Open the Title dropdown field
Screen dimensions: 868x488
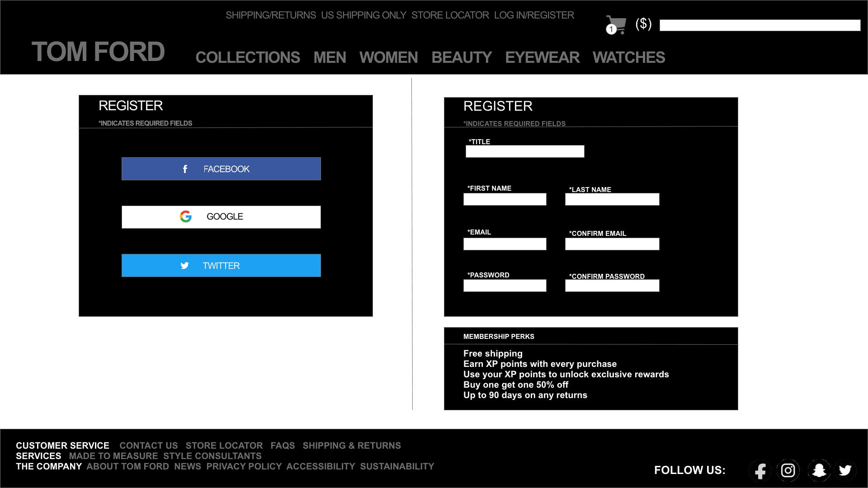pos(525,151)
